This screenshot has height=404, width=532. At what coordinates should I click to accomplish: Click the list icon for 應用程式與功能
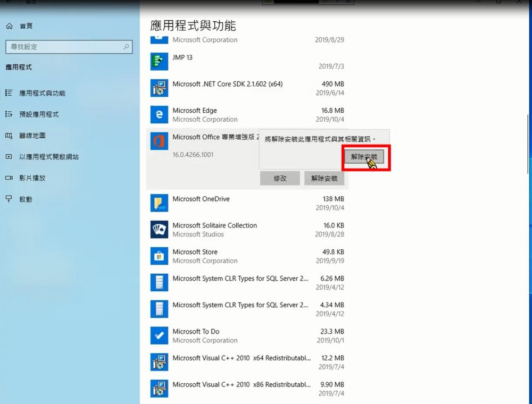tap(9, 93)
